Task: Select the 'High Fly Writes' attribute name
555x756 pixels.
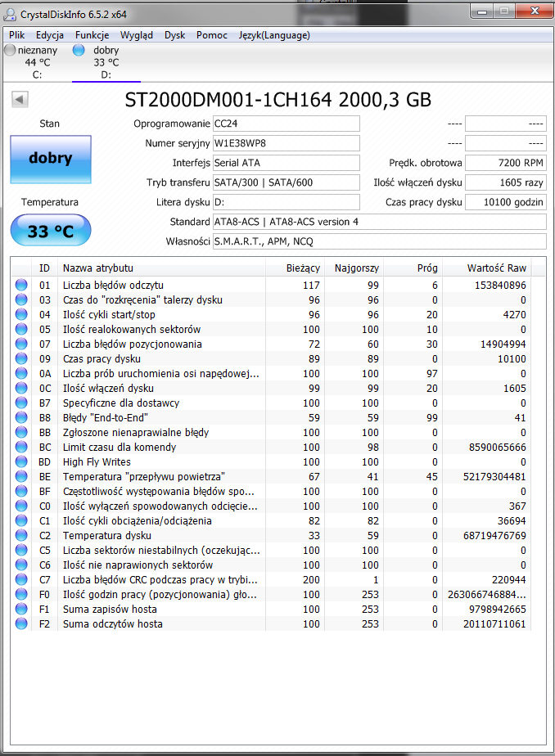Action: click(97, 462)
